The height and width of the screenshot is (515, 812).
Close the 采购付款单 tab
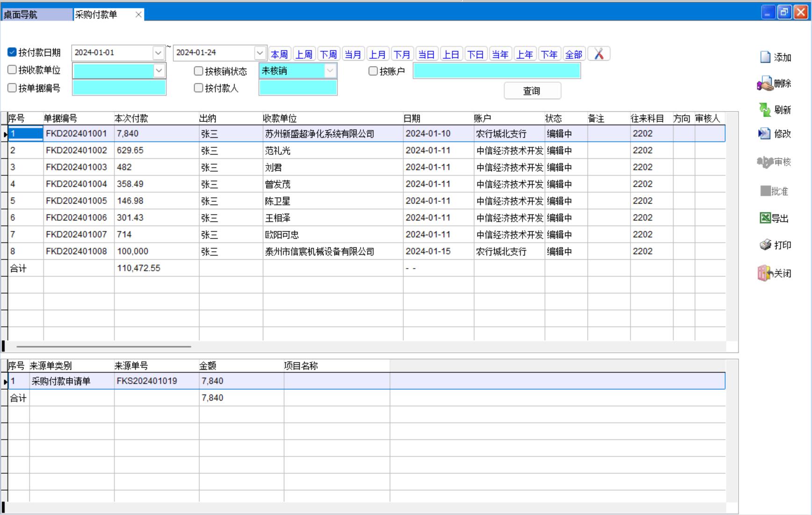[x=138, y=14]
